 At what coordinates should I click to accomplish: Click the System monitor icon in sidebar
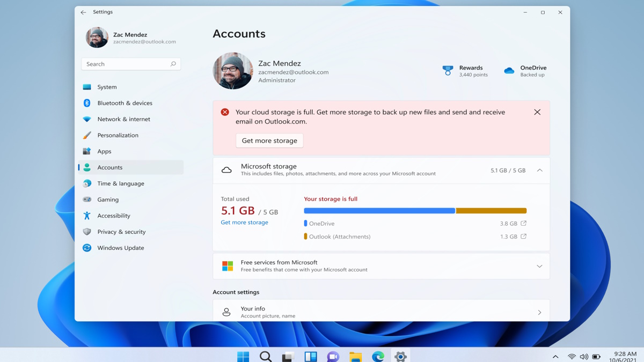coord(87,87)
